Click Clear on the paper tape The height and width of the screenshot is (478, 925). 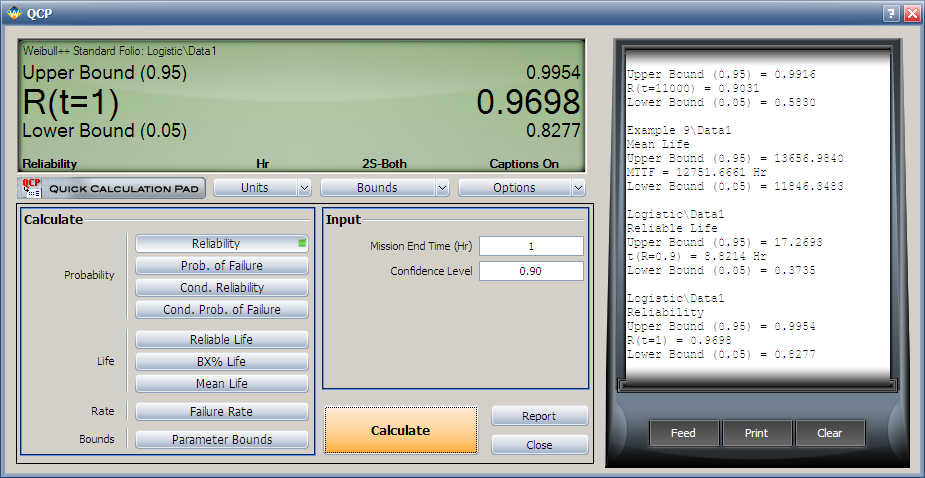(829, 433)
